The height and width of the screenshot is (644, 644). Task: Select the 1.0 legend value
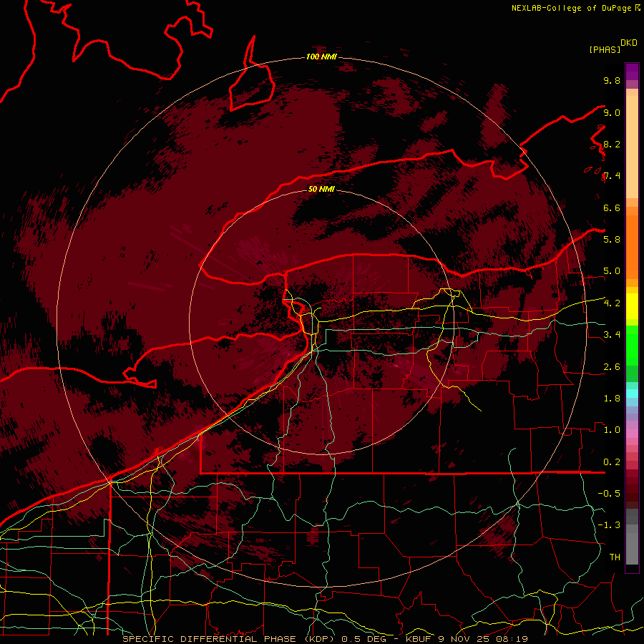click(x=612, y=430)
